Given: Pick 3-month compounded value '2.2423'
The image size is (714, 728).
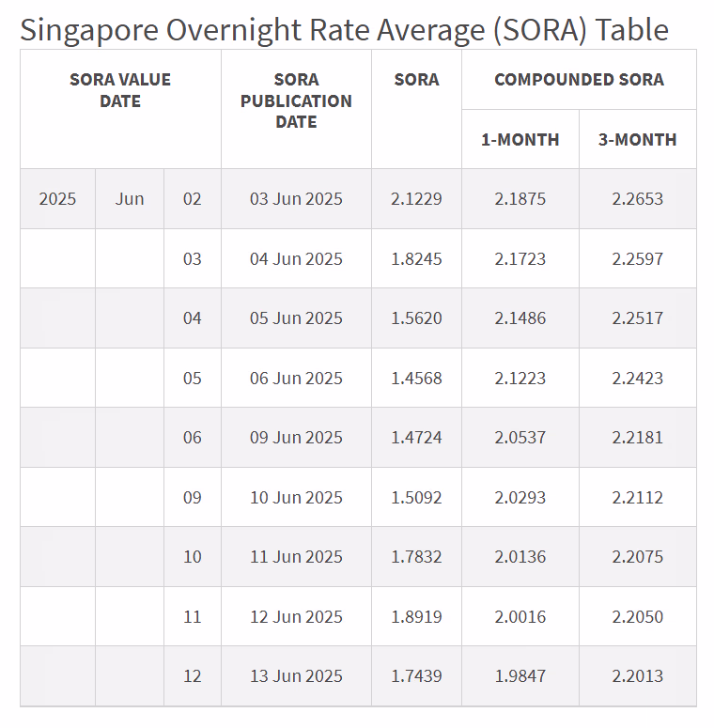Looking at the screenshot, I should coord(637,378).
